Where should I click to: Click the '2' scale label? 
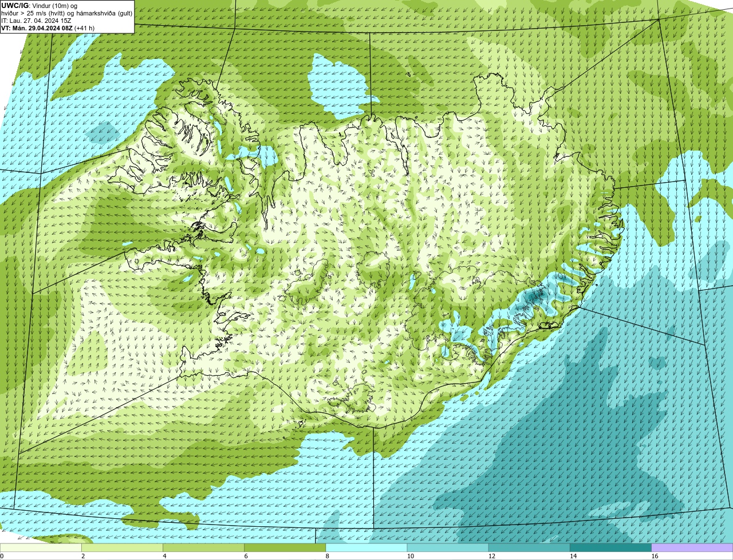click(83, 556)
